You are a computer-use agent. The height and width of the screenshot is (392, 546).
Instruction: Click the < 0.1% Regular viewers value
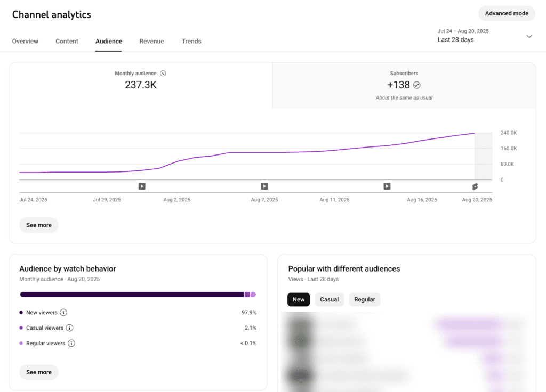(248, 344)
